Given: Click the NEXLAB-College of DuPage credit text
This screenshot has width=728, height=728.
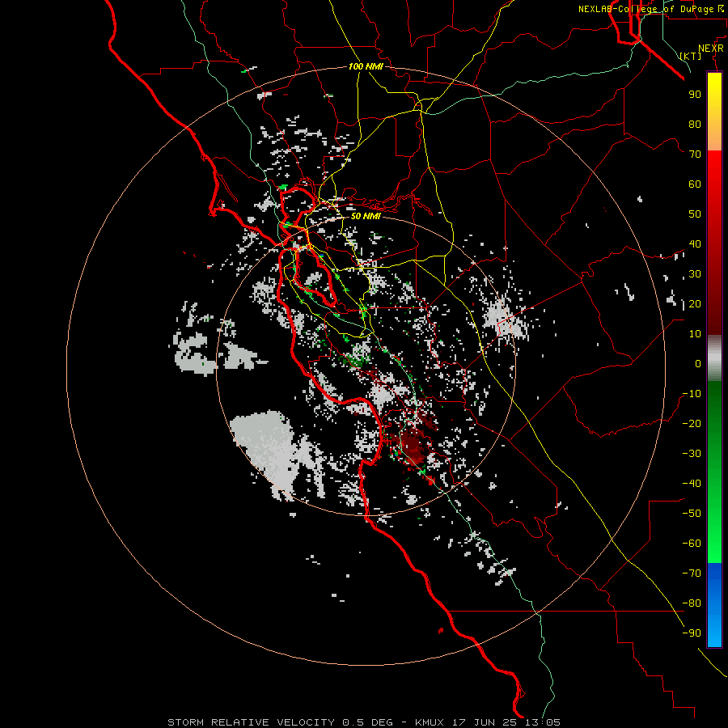Looking at the screenshot, I should tap(645, 9).
